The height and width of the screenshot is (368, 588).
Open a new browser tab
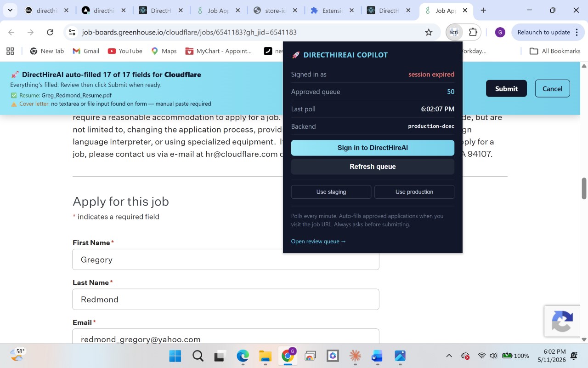click(x=483, y=10)
